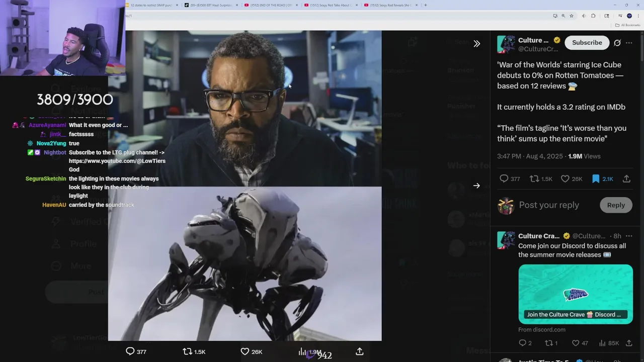This screenshot has height=362, width=644.
Task: Open 'From discord.com' link
Action: (542, 330)
